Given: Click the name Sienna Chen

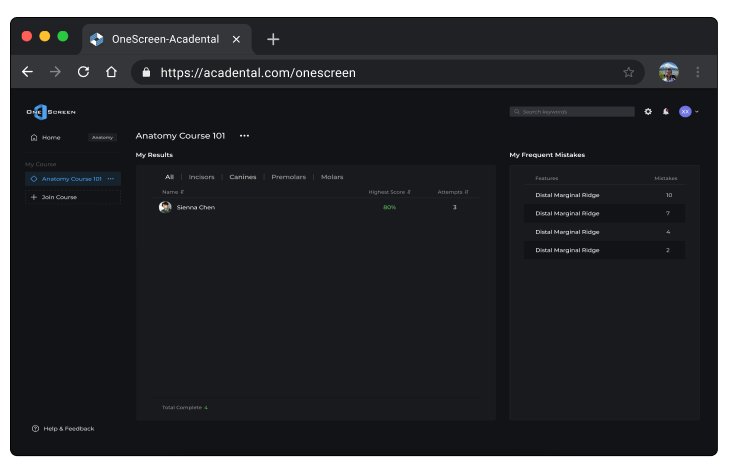Looking at the screenshot, I should coord(196,208).
